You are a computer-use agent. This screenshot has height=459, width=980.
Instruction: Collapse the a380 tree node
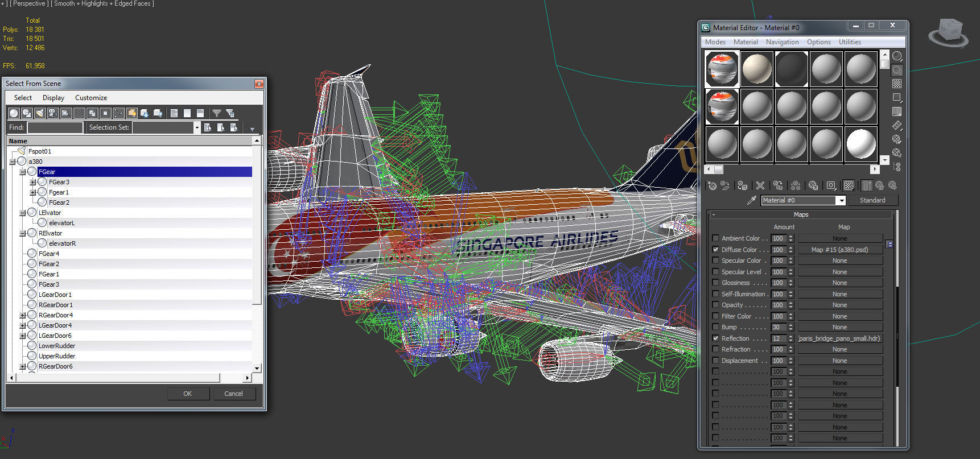click(x=13, y=162)
